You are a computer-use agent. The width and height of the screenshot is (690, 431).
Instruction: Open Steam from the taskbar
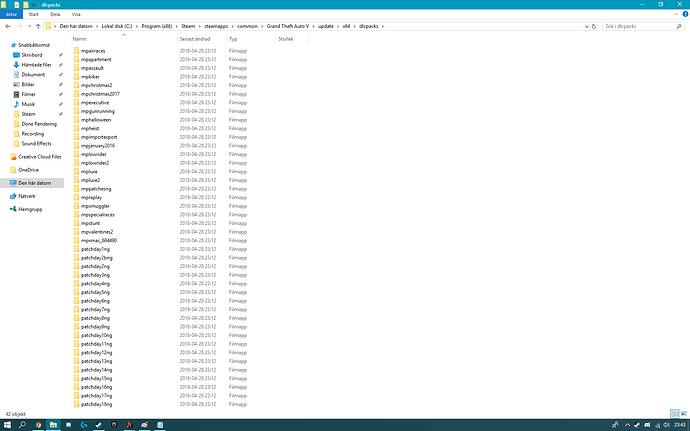99,425
